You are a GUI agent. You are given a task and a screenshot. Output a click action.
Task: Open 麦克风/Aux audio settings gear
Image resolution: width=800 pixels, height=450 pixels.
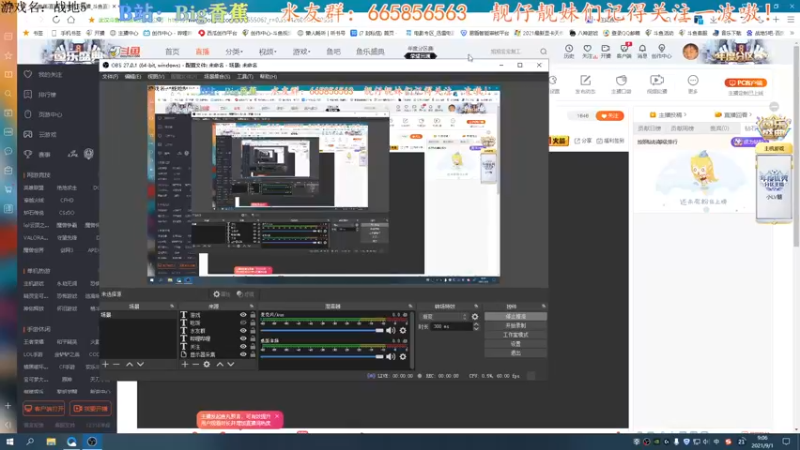coord(403,331)
